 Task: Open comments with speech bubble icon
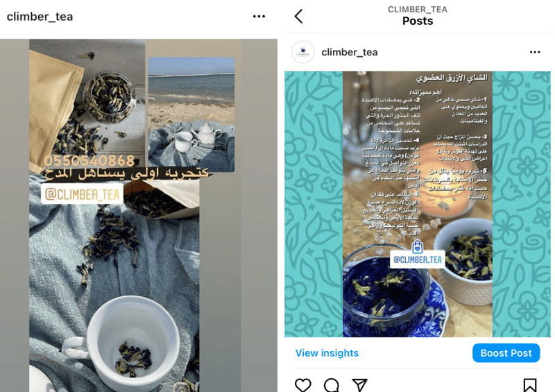pos(332,385)
